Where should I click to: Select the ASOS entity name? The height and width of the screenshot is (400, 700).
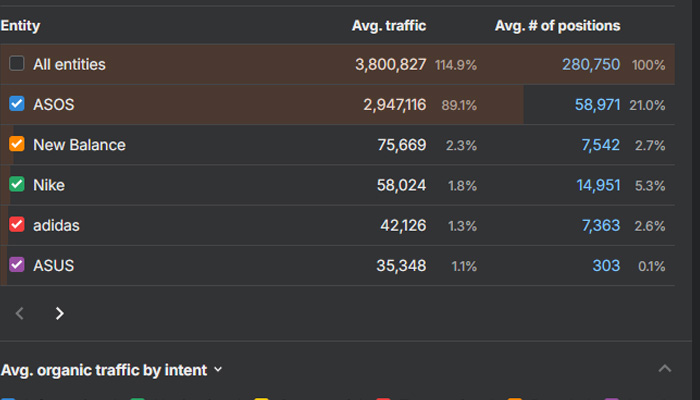pyautogui.click(x=54, y=105)
